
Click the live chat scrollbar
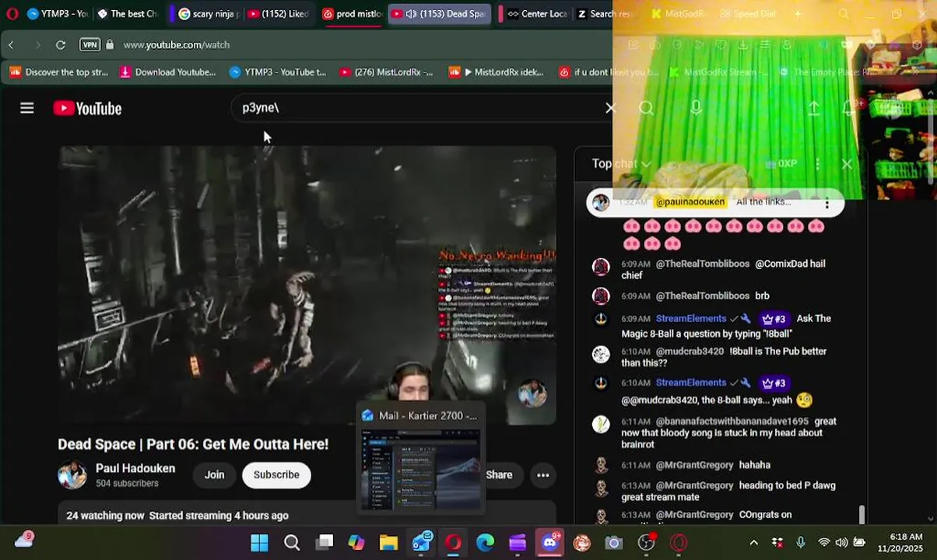point(862,514)
